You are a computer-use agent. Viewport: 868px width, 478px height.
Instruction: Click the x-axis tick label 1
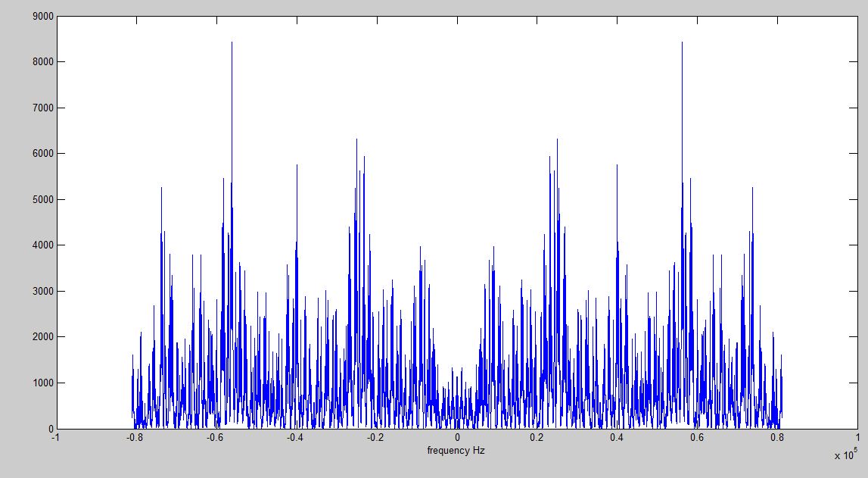(x=857, y=438)
